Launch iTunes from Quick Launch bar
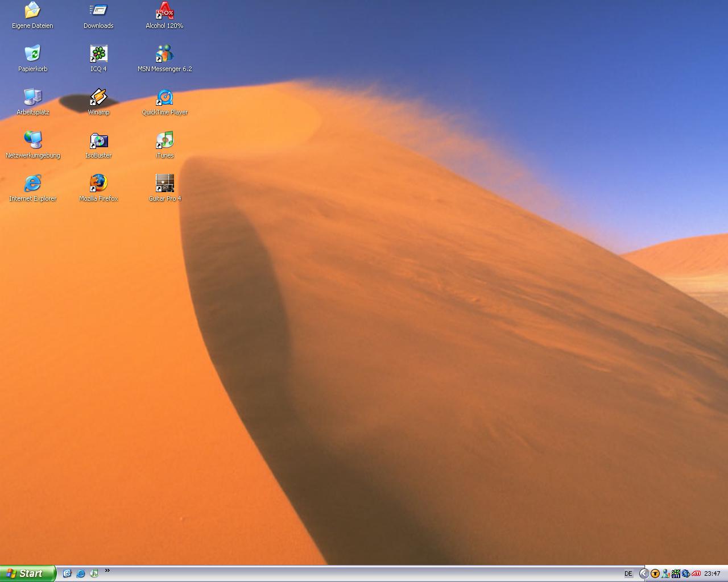Screen dimensions: 728x582 tap(94, 573)
